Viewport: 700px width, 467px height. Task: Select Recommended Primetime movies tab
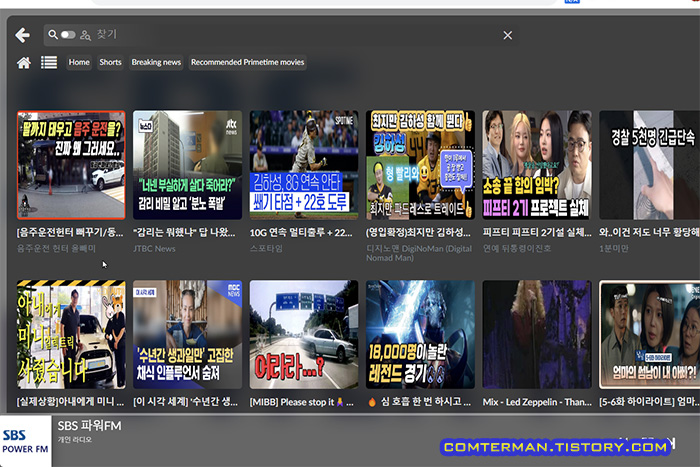[x=248, y=63]
